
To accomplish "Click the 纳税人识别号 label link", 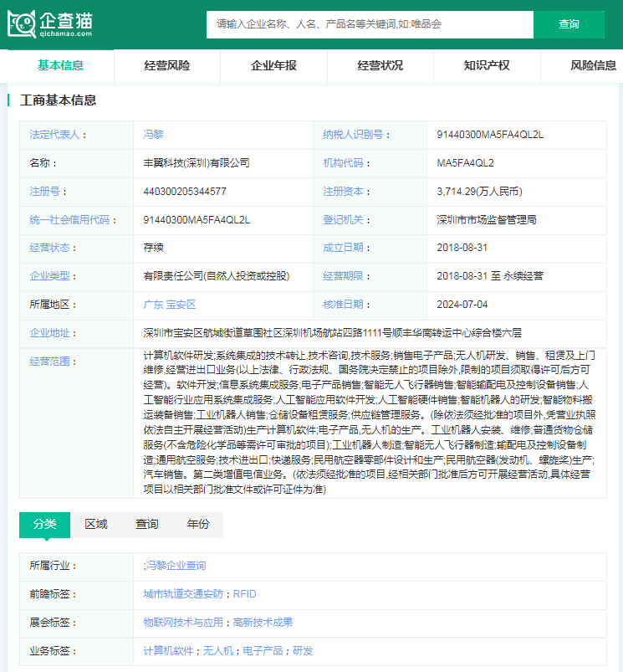I will pyautogui.click(x=353, y=135).
